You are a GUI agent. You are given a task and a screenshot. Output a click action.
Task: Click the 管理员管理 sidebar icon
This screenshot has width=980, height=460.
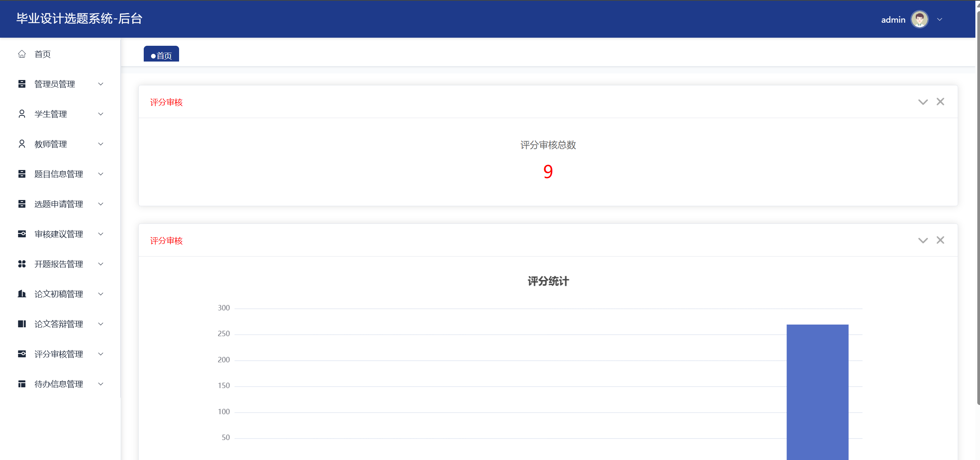tap(22, 84)
